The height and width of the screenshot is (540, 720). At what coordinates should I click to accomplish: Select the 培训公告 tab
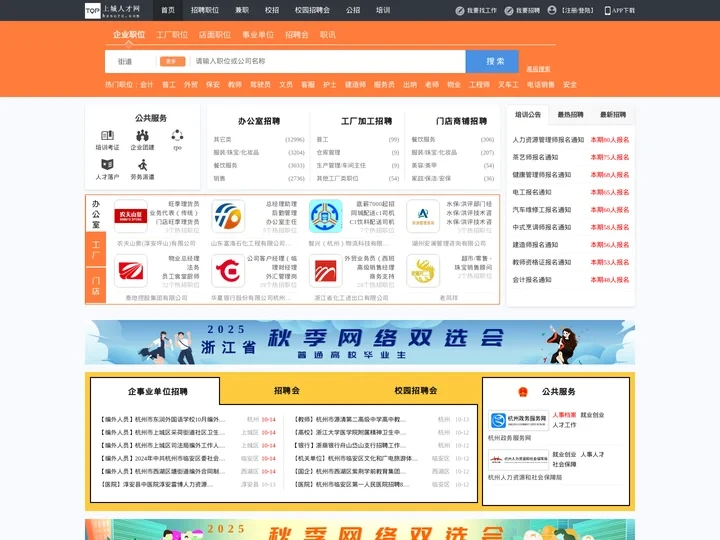click(x=528, y=115)
